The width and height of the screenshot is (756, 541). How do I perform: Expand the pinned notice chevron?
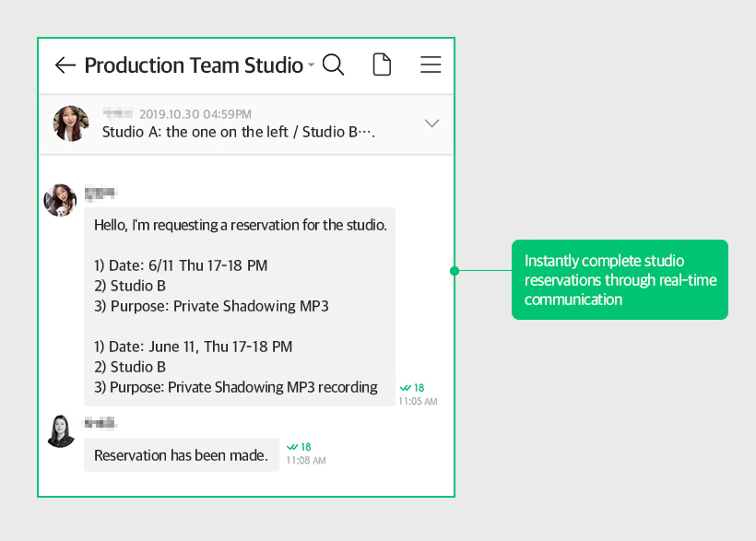pyautogui.click(x=431, y=123)
